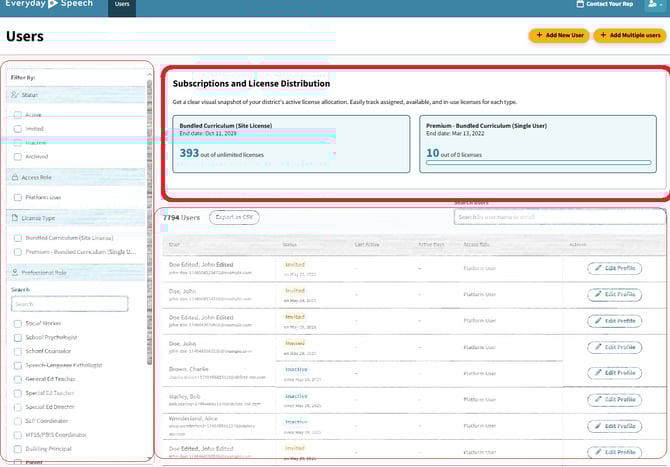Click the plus icon on Add Multiple users
670x467 pixels.
pos(603,35)
